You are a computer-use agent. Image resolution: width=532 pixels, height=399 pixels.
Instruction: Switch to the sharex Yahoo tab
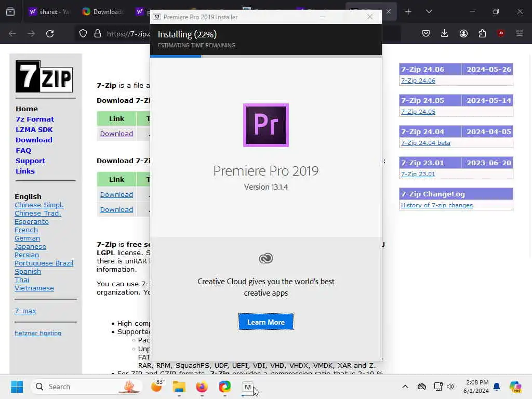[49, 12]
